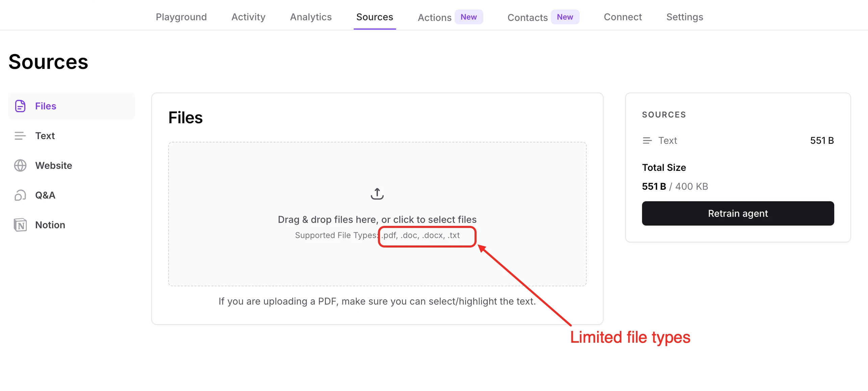Select Website in the sources sidebar
The width and height of the screenshot is (868, 391).
click(x=72, y=165)
